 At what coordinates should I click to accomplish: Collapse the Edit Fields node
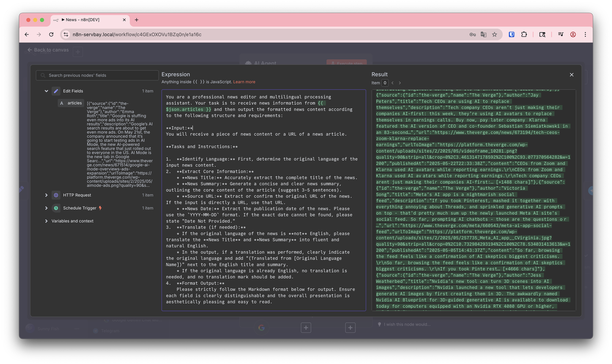click(46, 91)
